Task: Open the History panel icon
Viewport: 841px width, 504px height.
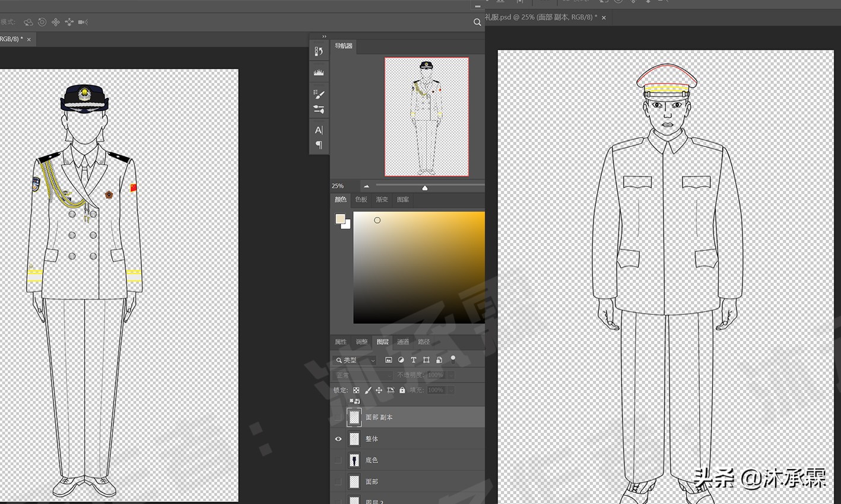Action: tap(319, 52)
